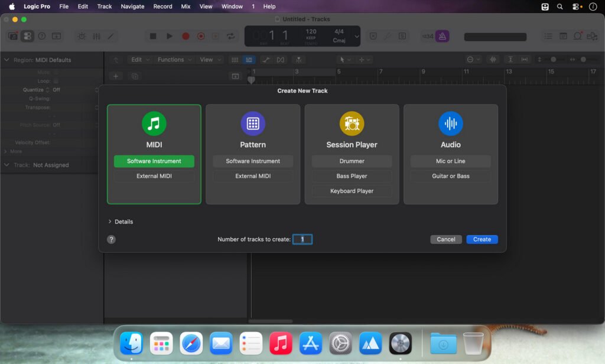605x364 pixels.
Task: Click the Create button
Action: pos(482,239)
